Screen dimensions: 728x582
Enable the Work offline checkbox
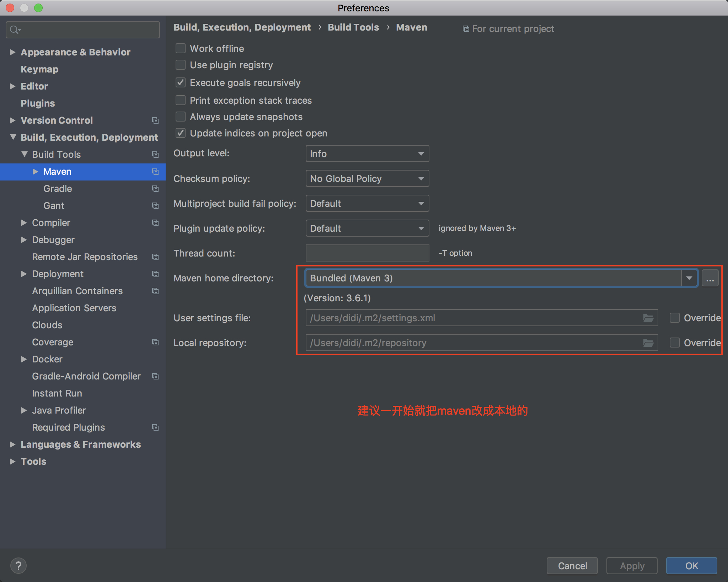pos(181,48)
